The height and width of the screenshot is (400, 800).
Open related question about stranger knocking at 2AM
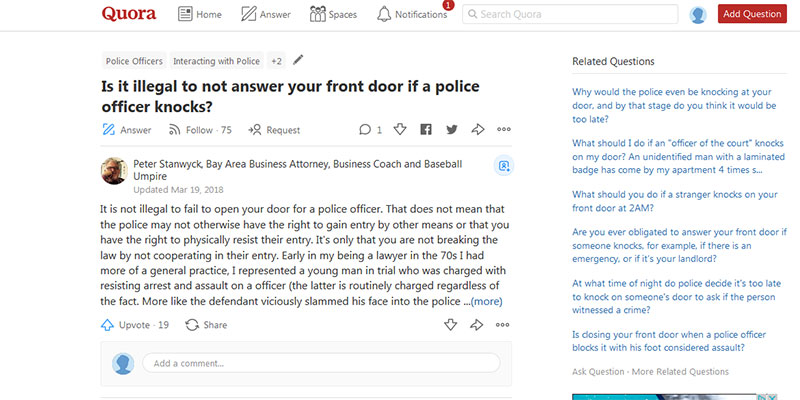coord(674,201)
